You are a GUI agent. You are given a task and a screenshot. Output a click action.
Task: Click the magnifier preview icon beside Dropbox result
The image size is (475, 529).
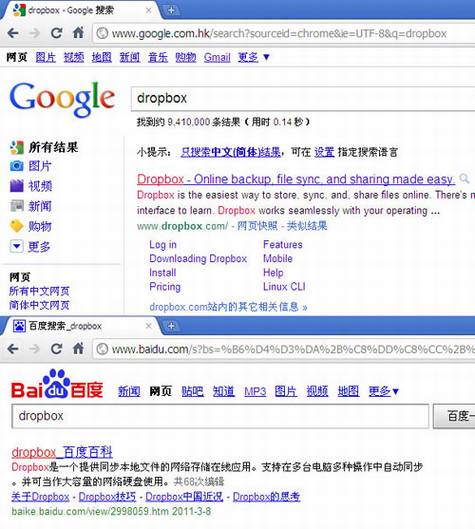coord(465,178)
